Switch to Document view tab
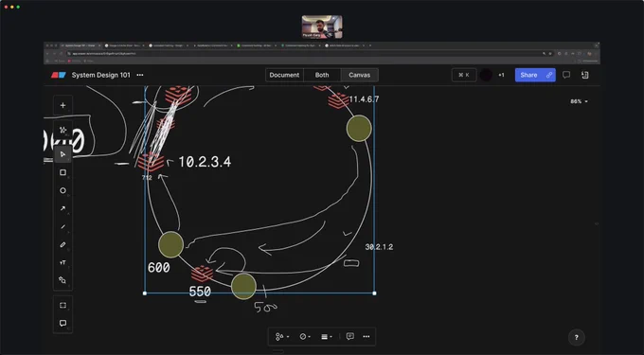The width and height of the screenshot is (644, 355). pyautogui.click(x=284, y=75)
